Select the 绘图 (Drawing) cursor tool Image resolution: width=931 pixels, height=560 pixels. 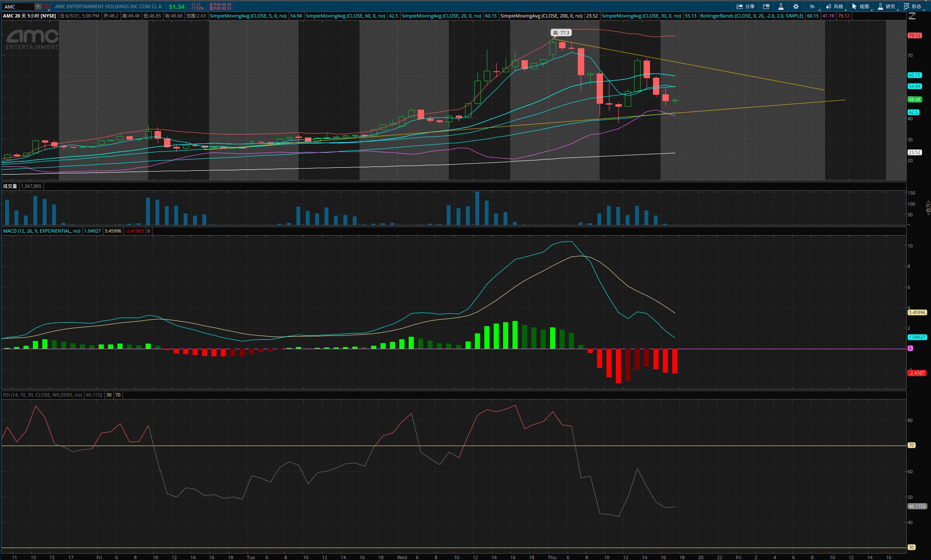pyautogui.click(x=861, y=6)
